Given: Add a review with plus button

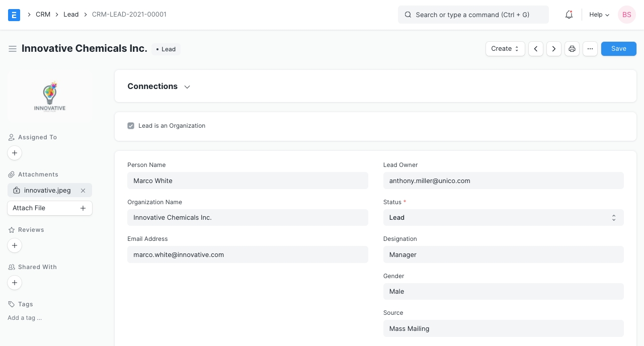Looking at the screenshot, I should 15,245.
